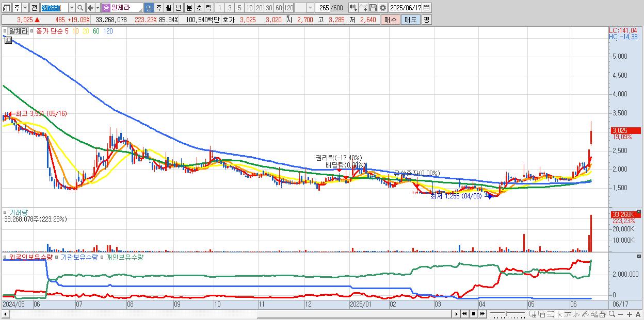The image size is (644, 320).
Task: Choose interval 30 button
Action: pos(269,8)
